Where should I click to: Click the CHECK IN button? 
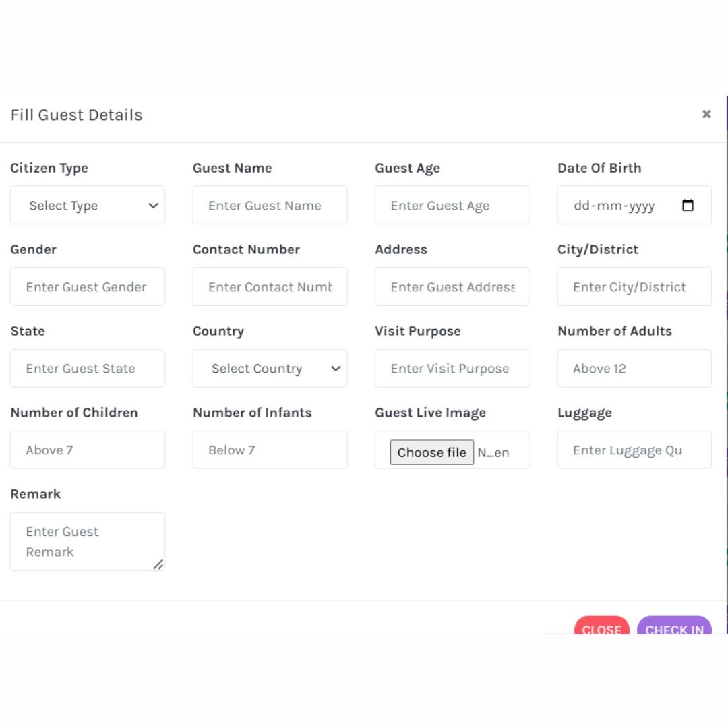click(x=674, y=628)
